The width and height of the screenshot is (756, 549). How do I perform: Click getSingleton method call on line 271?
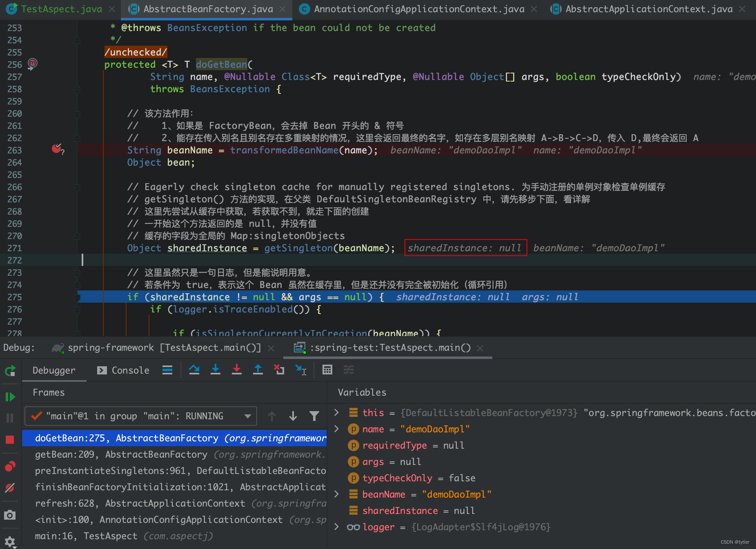[x=298, y=248]
